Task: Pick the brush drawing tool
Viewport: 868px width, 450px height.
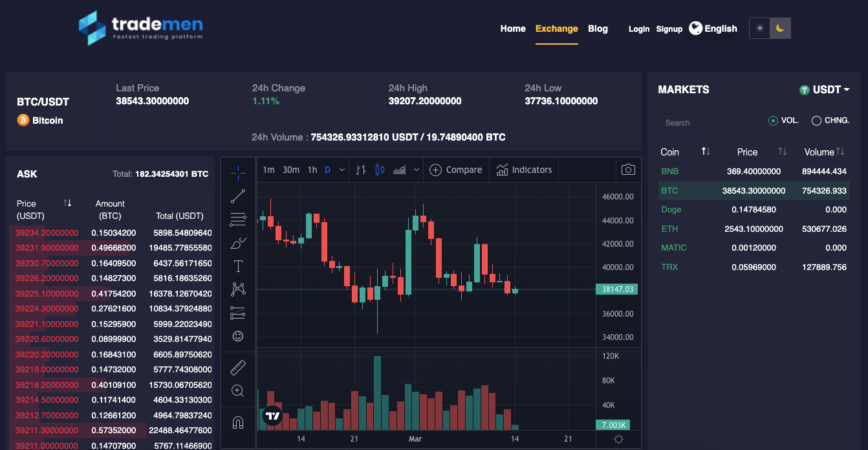Action: 238,243
